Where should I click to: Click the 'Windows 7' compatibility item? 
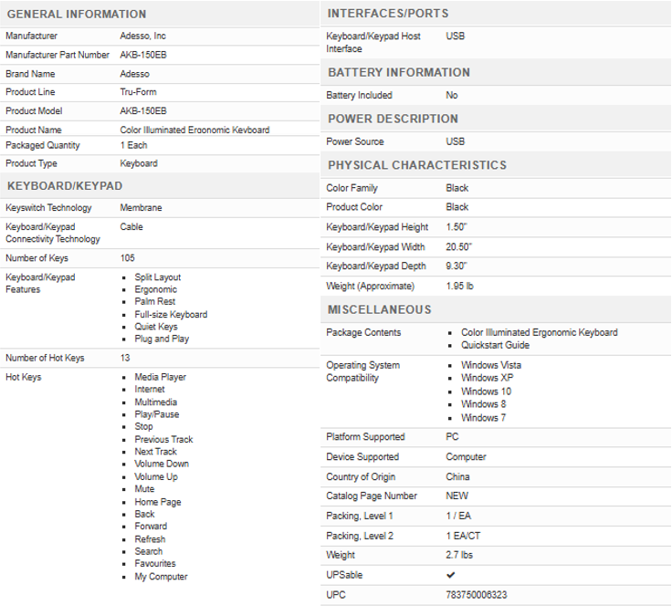click(483, 418)
